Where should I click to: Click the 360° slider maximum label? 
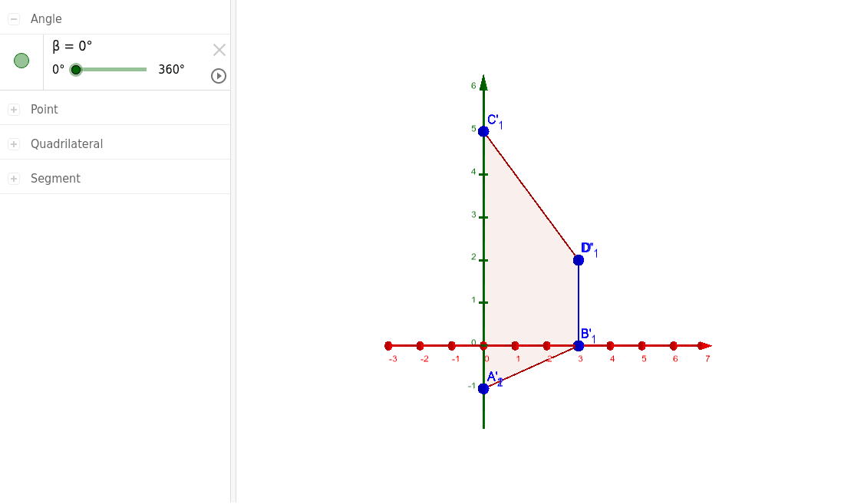click(x=171, y=70)
